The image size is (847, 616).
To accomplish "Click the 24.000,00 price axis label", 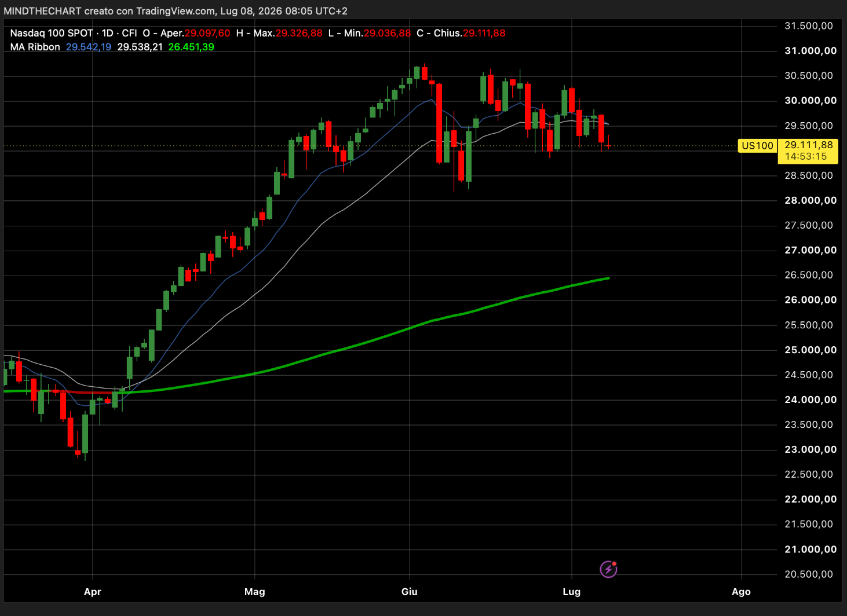I will click(x=811, y=399).
